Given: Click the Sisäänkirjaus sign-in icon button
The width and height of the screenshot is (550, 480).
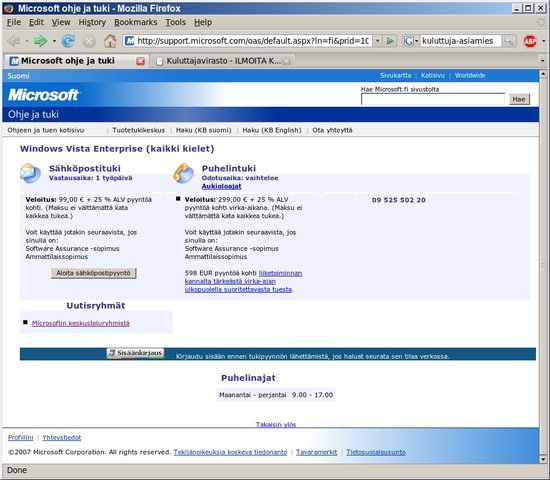Looking at the screenshot, I should pos(135,353).
